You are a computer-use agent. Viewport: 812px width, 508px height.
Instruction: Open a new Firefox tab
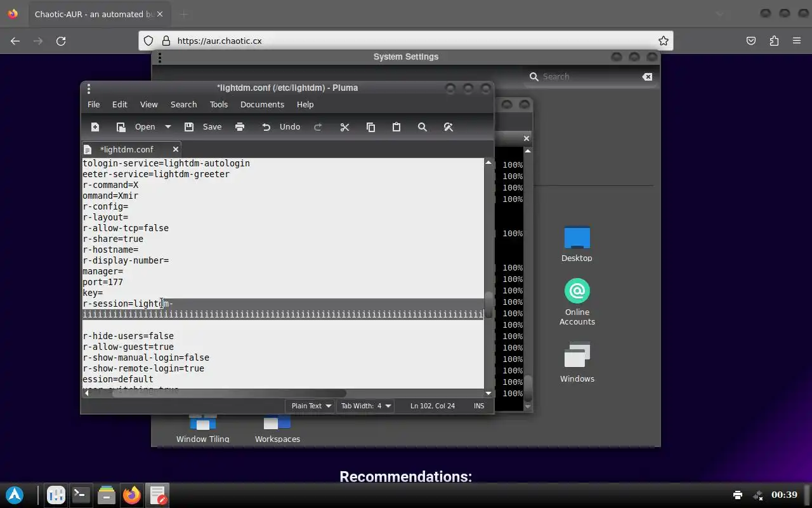pos(183,14)
